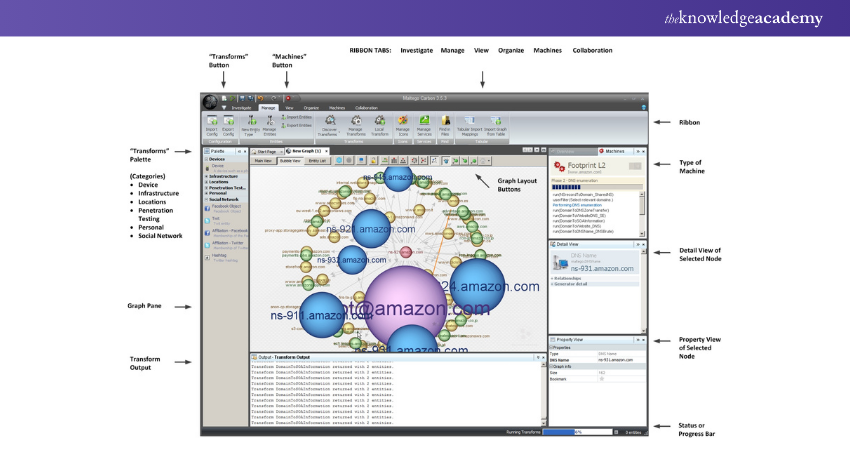Click the Running Transforms progress bar

pos(577,432)
